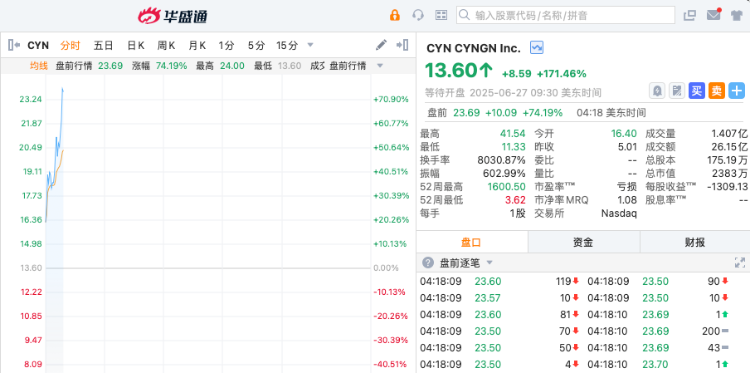The image size is (750, 373).
Task: Open the layout grid icon
Action: coord(441,15)
